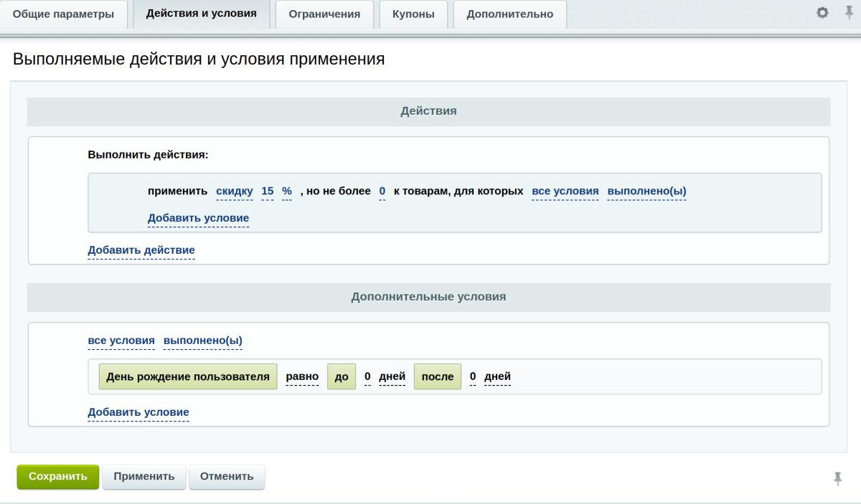This screenshot has height=504, width=861.
Task: Switch to the Купоны tab
Action: (x=413, y=13)
